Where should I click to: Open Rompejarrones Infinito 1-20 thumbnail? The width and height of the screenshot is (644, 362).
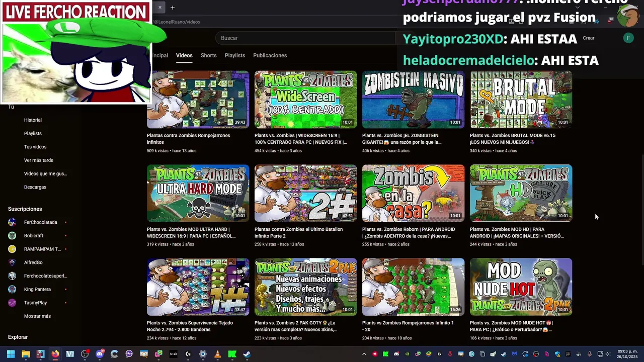(413, 287)
